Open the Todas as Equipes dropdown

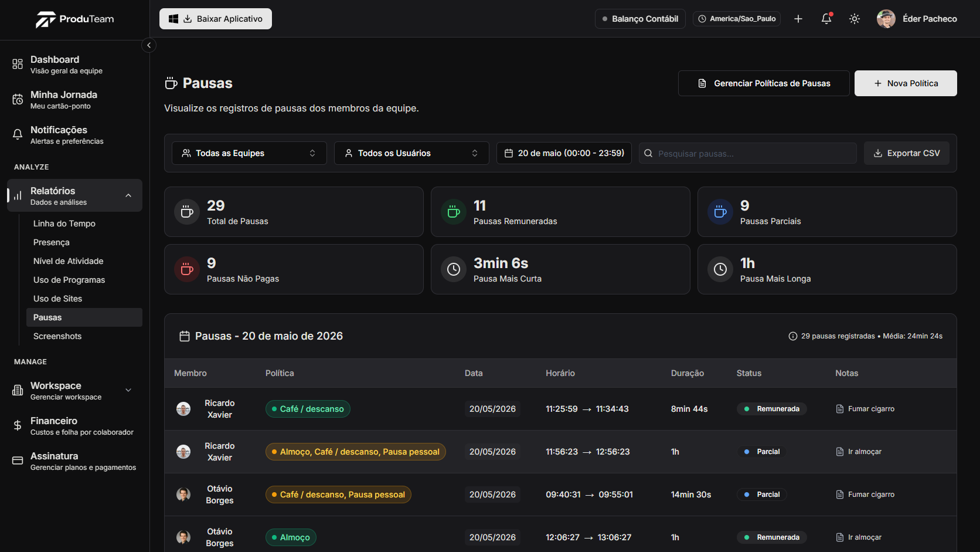pos(249,153)
